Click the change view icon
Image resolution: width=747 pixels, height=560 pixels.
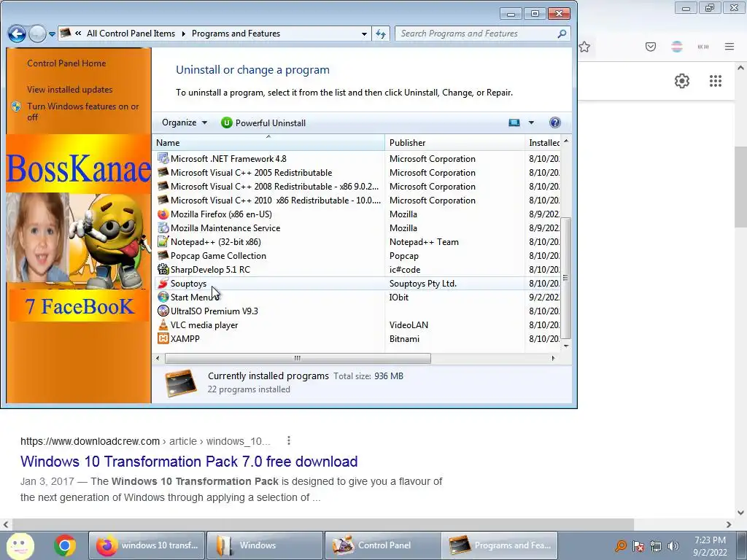514,122
